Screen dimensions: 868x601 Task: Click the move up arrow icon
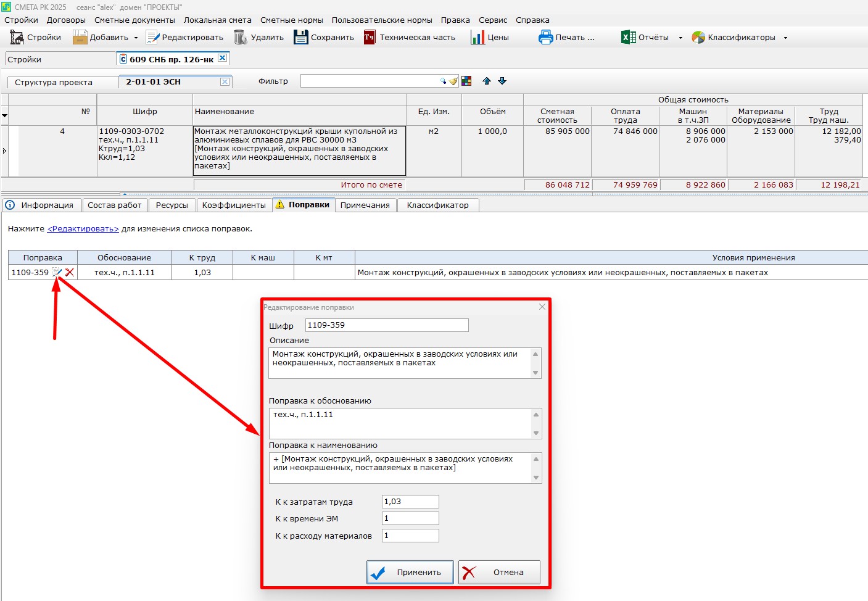point(487,81)
